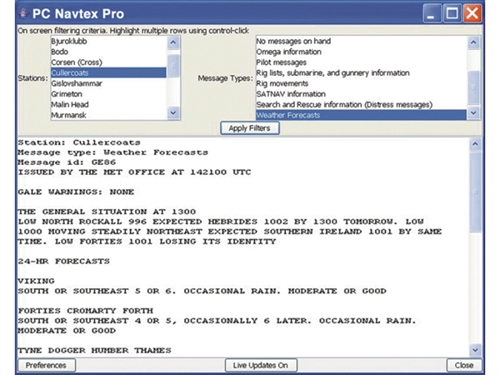Click Message Types scroll down arrow
Screen dimensions: 500x375
point(474,113)
